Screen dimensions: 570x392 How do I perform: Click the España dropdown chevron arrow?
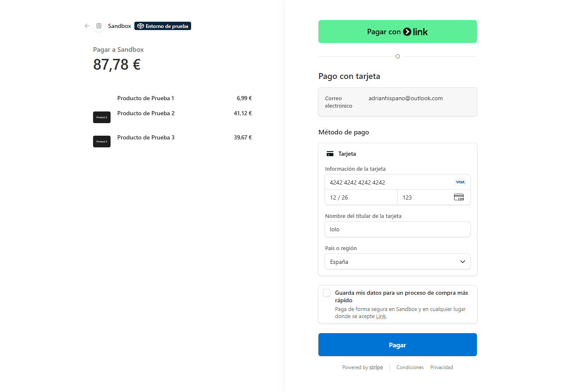(462, 262)
